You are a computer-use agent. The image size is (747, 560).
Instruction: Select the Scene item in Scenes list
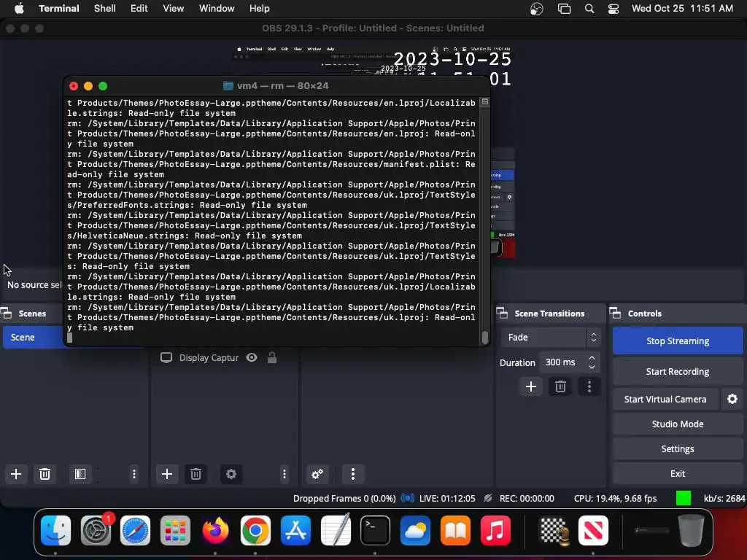point(34,337)
